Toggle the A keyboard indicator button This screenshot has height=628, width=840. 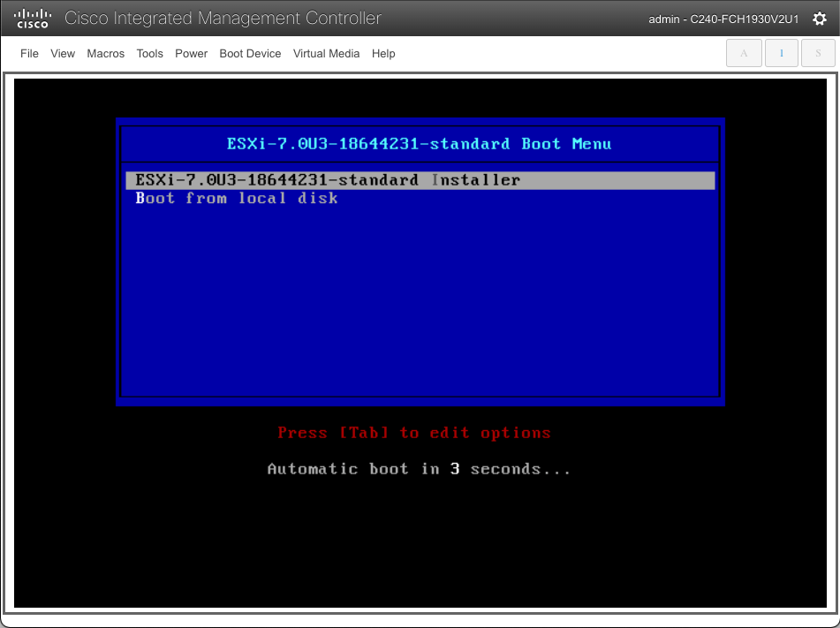pyautogui.click(x=744, y=53)
